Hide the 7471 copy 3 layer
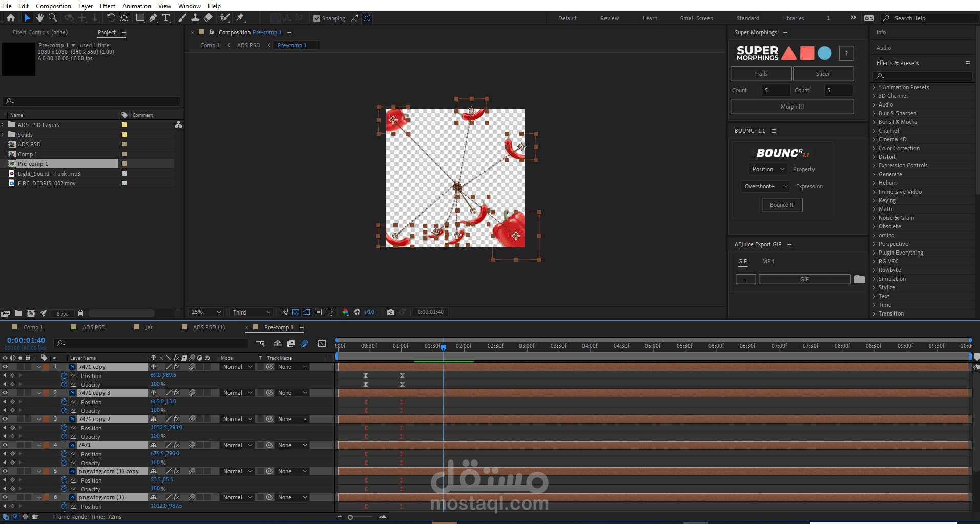The height and width of the screenshot is (524, 980). click(5, 393)
